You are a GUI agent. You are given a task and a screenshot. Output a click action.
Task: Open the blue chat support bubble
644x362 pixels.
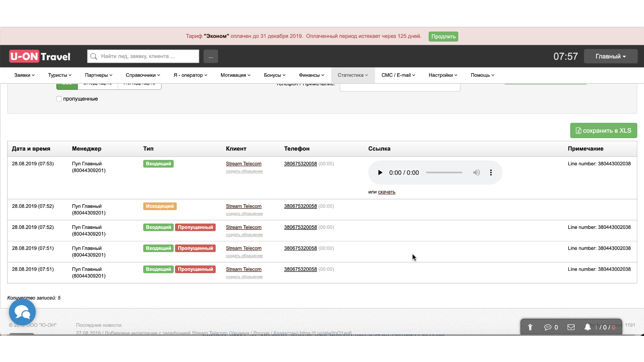(x=22, y=312)
